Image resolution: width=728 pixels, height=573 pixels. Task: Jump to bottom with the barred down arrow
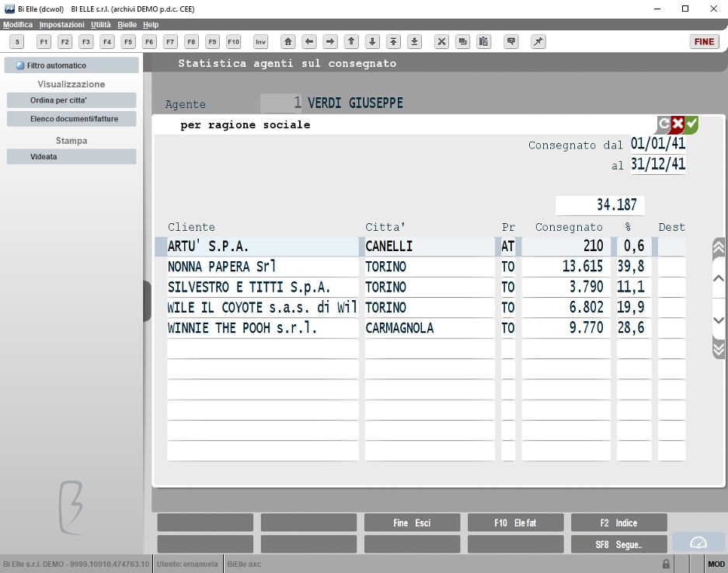coord(414,42)
